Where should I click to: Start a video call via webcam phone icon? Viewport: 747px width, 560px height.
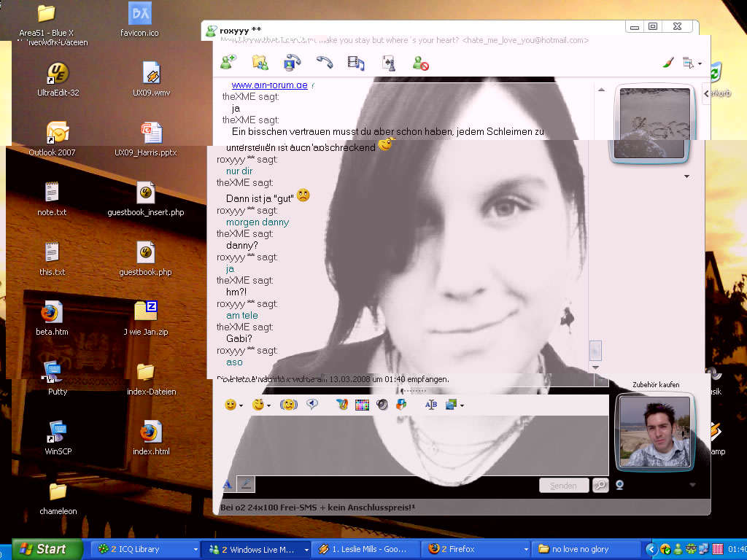292,63
